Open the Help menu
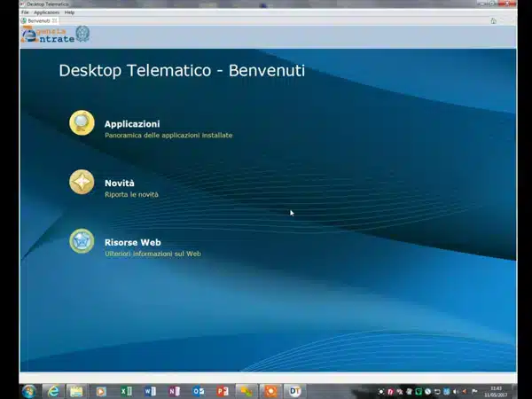The width and height of the screenshot is (532, 399). coord(69,12)
